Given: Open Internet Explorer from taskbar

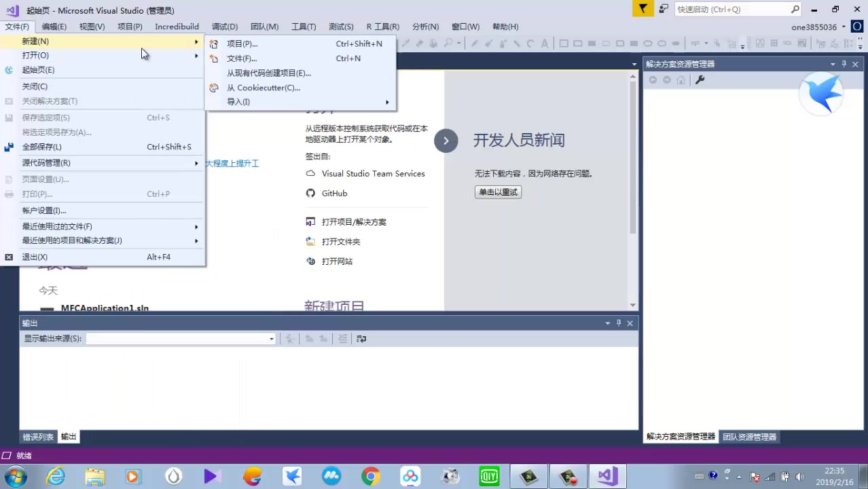Looking at the screenshot, I should [x=55, y=476].
